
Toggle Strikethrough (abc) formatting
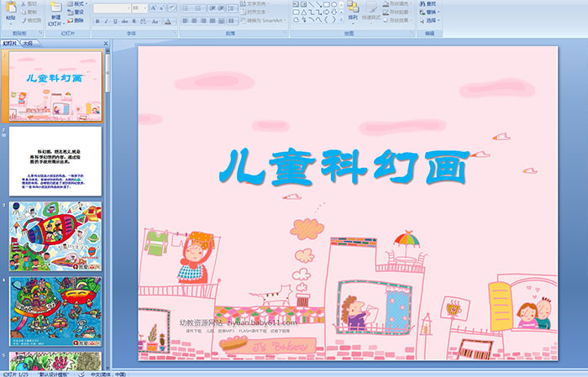(124, 21)
